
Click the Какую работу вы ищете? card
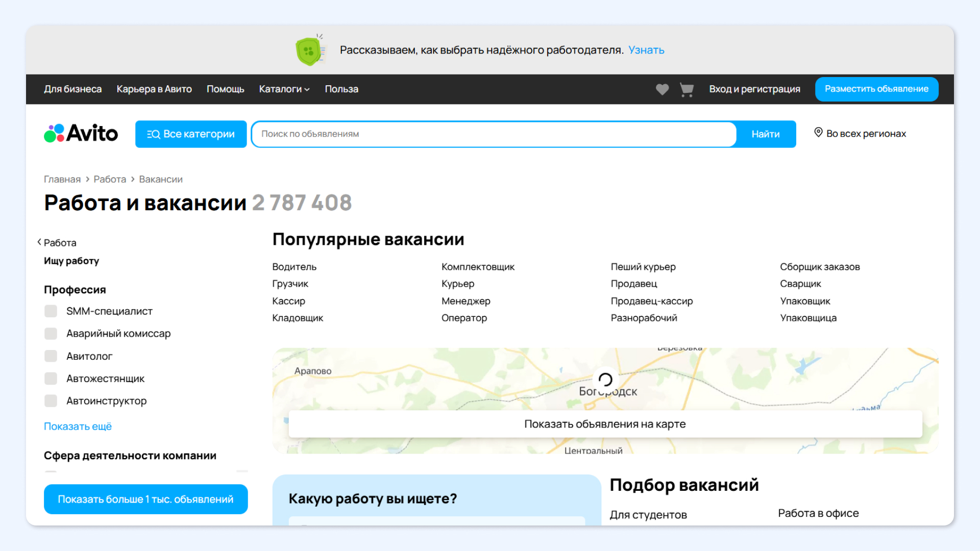pos(437,500)
